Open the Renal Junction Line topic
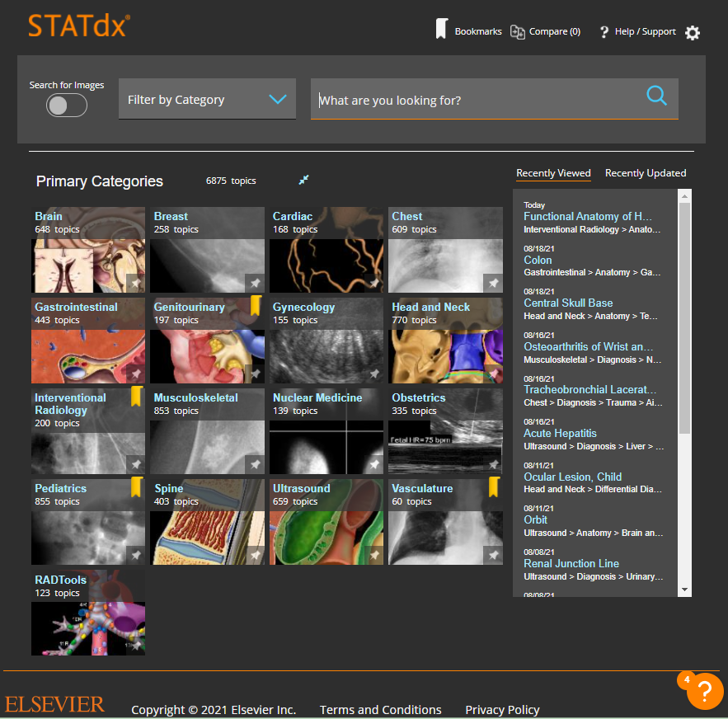 pyautogui.click(x=571, y=564)
